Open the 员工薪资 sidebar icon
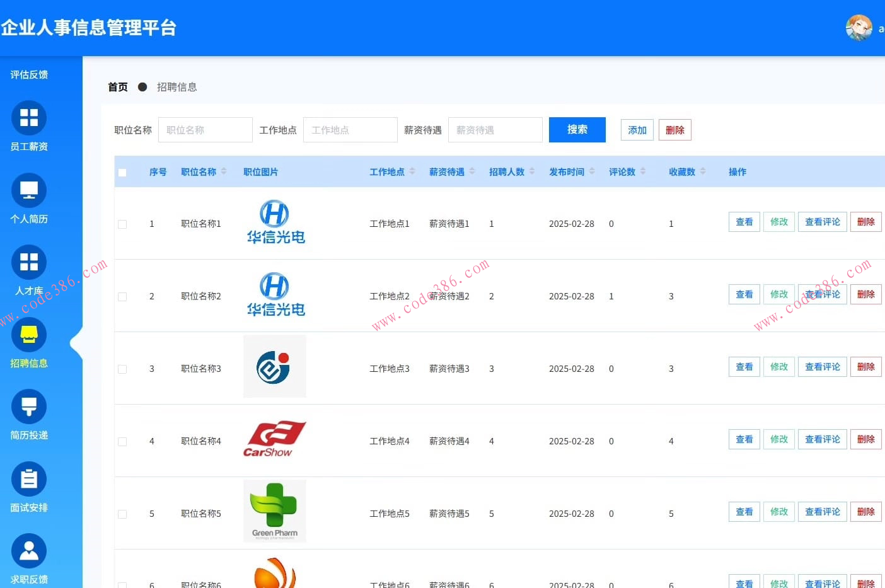Viewport: 885px width, 588px height. click(x=28, y=117)
